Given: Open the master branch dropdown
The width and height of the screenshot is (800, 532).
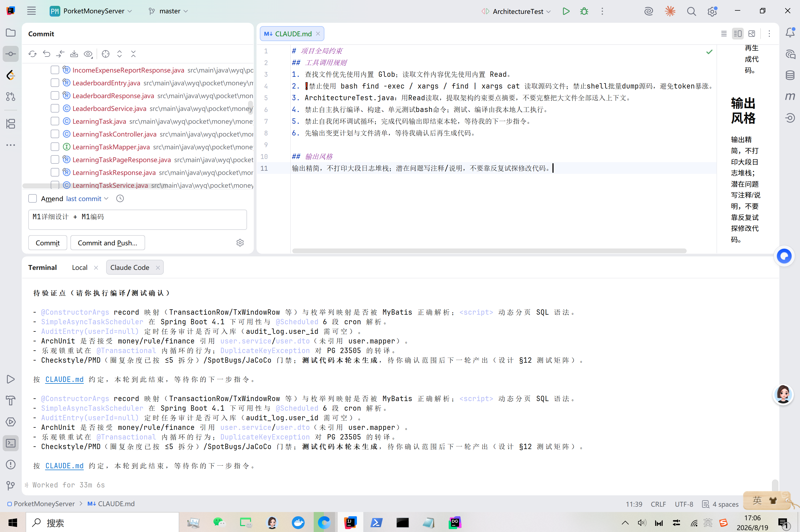Looking at the screenshot, I should [168, 11].
